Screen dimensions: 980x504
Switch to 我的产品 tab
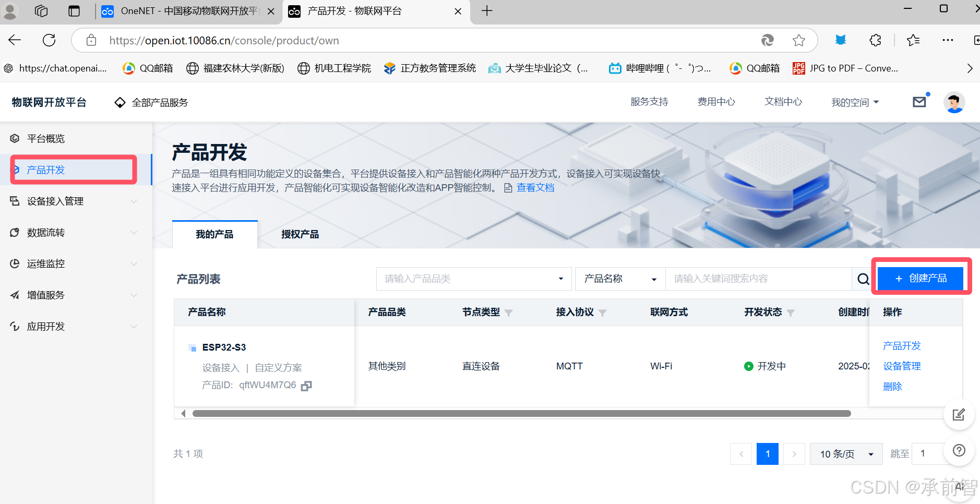[x=214, y=234]
